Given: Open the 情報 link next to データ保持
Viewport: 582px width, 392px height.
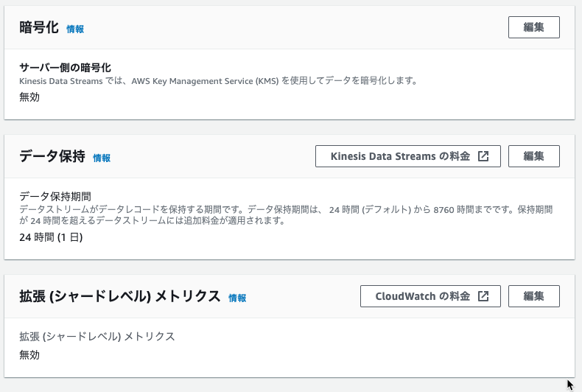Looking at the screenshot, I should pyautogui.click(x=102, y=158).
